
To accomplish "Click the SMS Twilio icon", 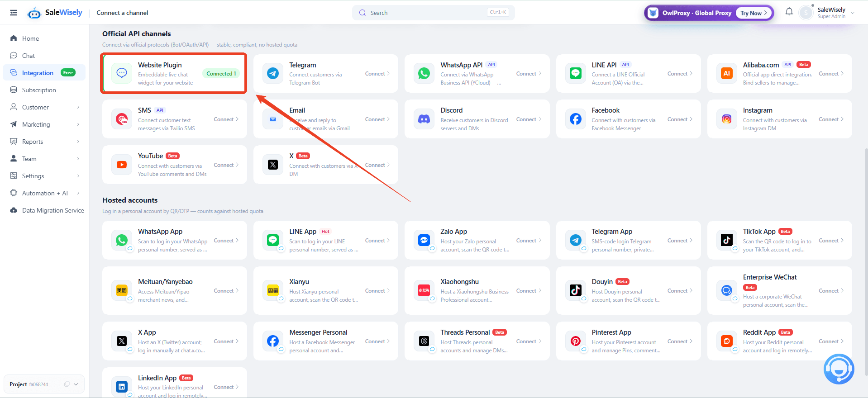I will tap(122, 119).
